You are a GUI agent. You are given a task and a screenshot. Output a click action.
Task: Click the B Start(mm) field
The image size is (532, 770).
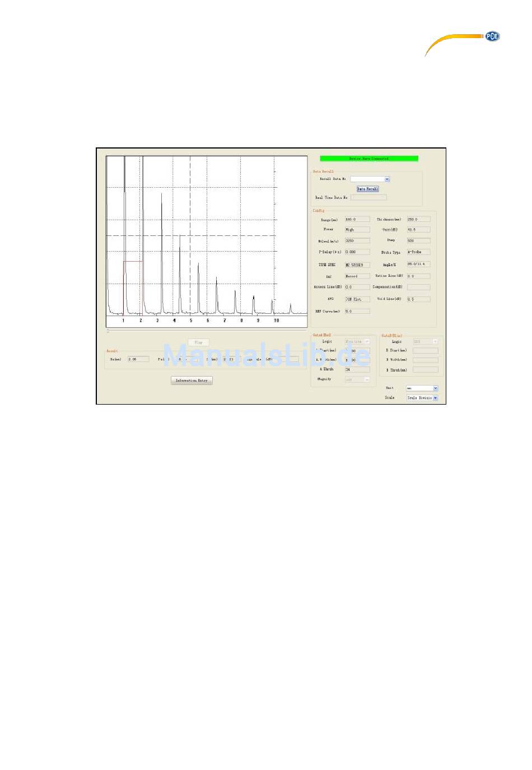[x=426, y=351]
